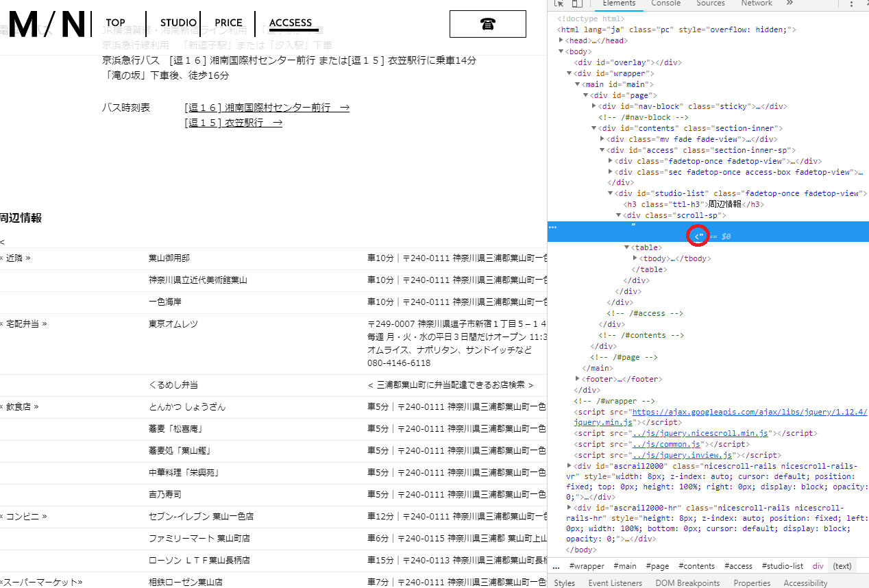This screenshot has width=869, height=588.
Task: Click the #wrapper breadcrumb item
Action: coord(587,565)
